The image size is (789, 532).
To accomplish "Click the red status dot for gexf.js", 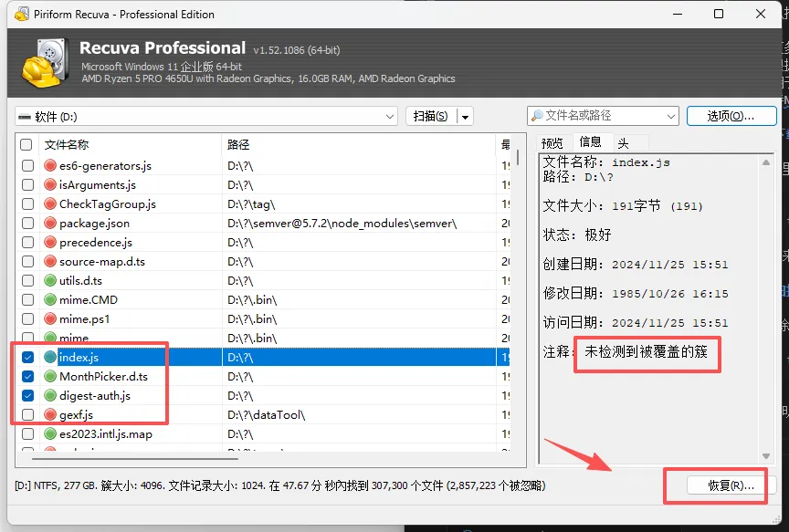I will pos(50,415).
